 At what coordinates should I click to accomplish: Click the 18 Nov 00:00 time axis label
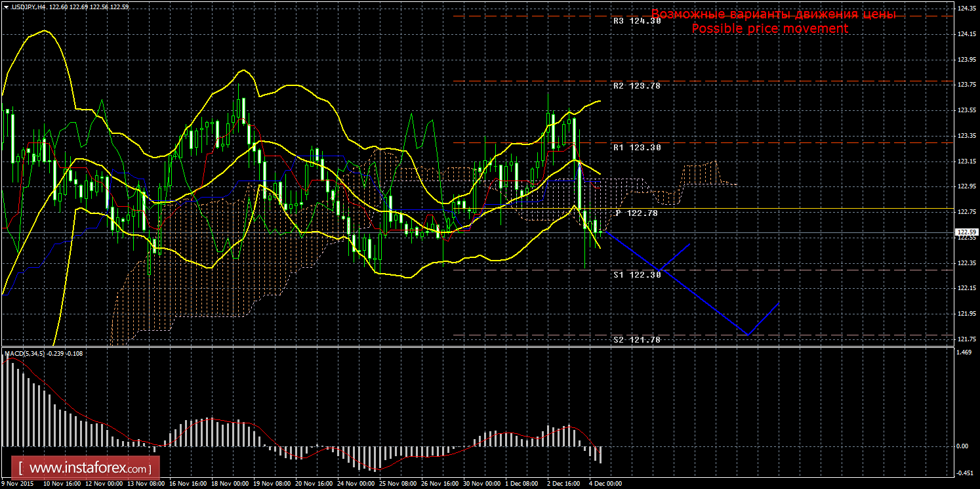point(230,484)
